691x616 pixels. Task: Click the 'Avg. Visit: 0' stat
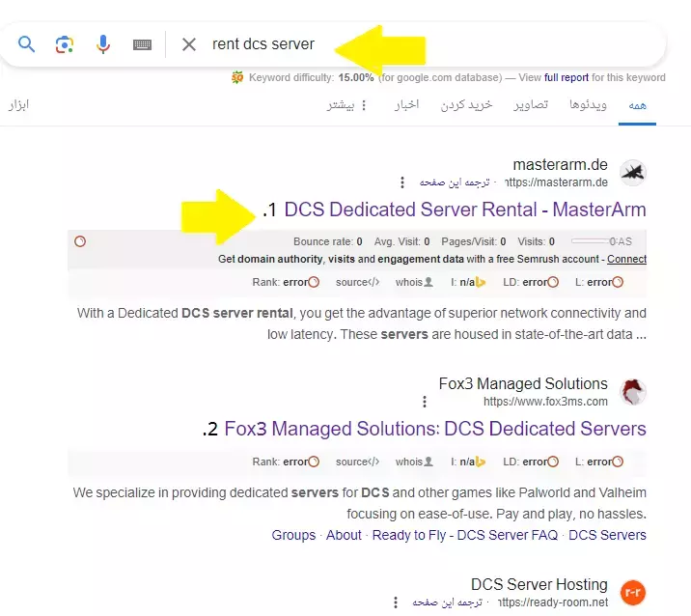click(x=401, y=241)
